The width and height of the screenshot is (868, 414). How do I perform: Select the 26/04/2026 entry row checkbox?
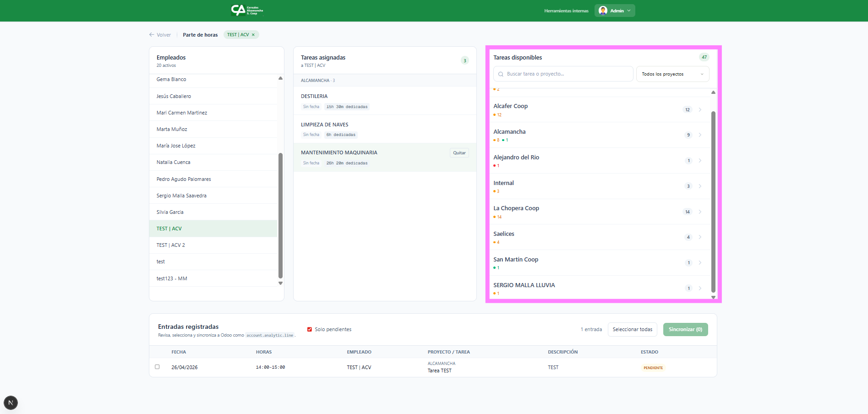pos(157,367)
